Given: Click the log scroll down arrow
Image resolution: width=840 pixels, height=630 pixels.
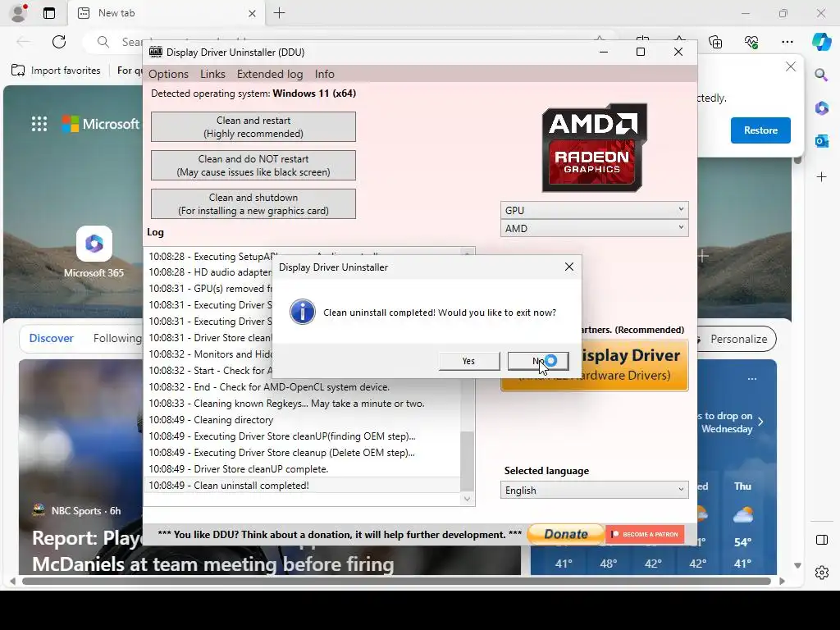Looking at the screenshot, I should [467, 499].
